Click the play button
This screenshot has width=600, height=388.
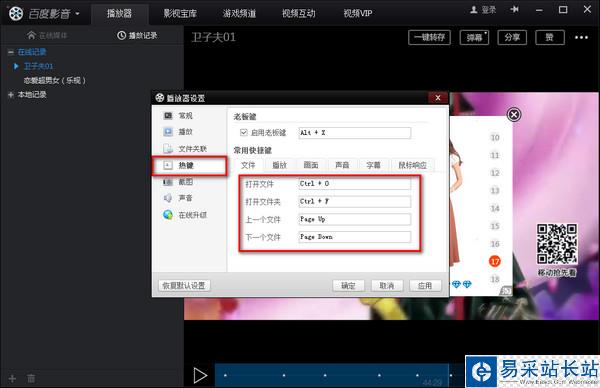200,375
